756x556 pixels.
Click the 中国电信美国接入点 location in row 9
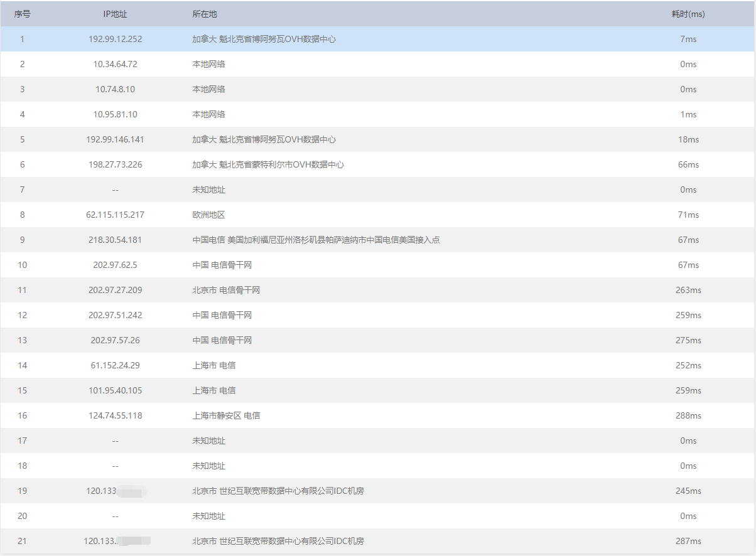coord(316,240)
